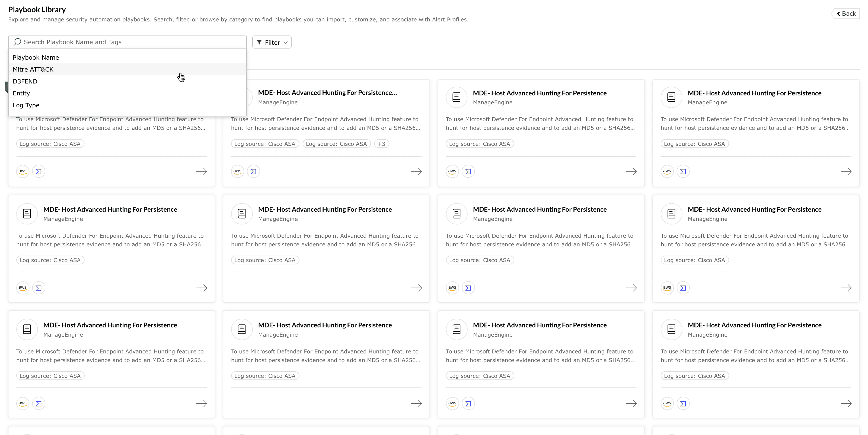Click the arrow on the third row, fourth card
Screen dimensions: 868x435
846,403
